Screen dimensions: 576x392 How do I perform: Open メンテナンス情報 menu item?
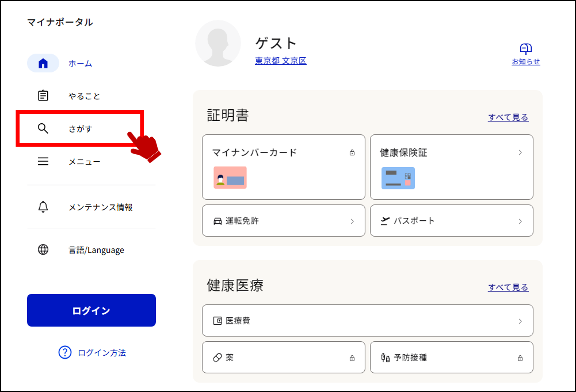[100, 207]
